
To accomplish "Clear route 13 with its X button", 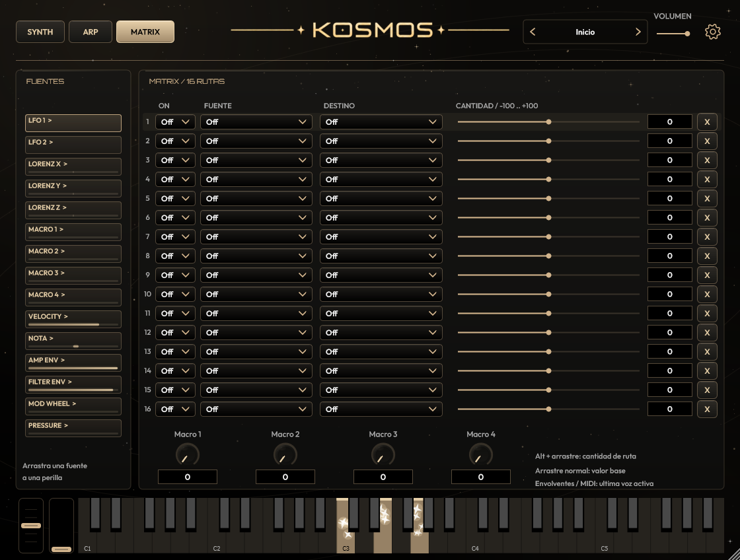I will pos(707,351).
